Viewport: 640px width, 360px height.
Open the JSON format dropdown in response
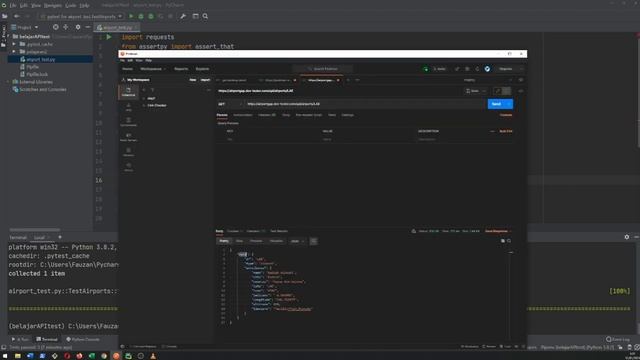click(297, 241)
